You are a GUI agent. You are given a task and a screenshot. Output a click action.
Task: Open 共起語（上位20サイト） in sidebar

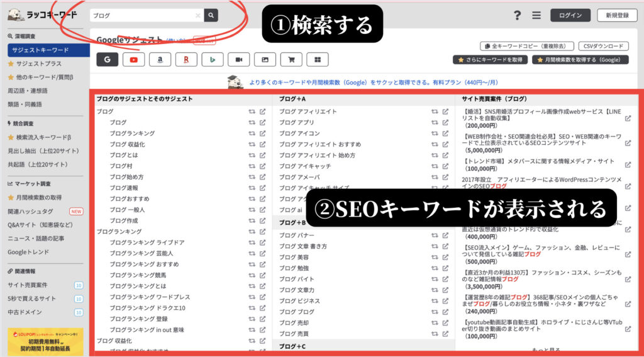[x=37, y=164]
